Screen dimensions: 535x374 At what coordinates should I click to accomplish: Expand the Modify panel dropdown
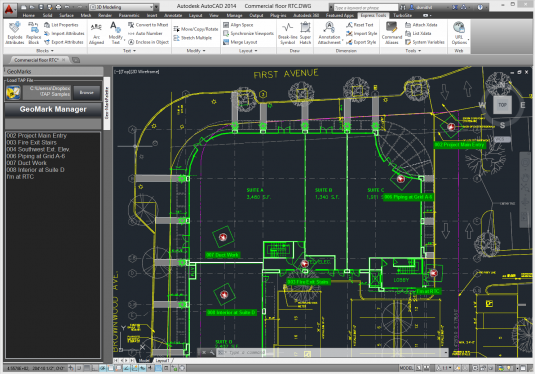196,51
